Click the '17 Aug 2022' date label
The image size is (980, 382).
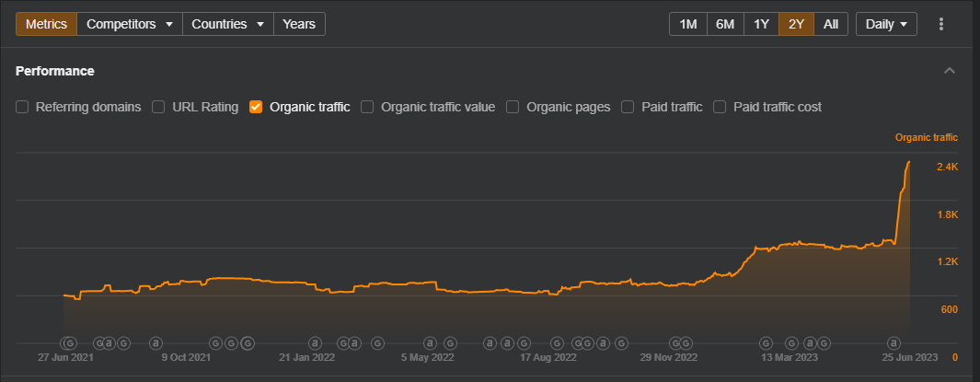coord(548,358)
